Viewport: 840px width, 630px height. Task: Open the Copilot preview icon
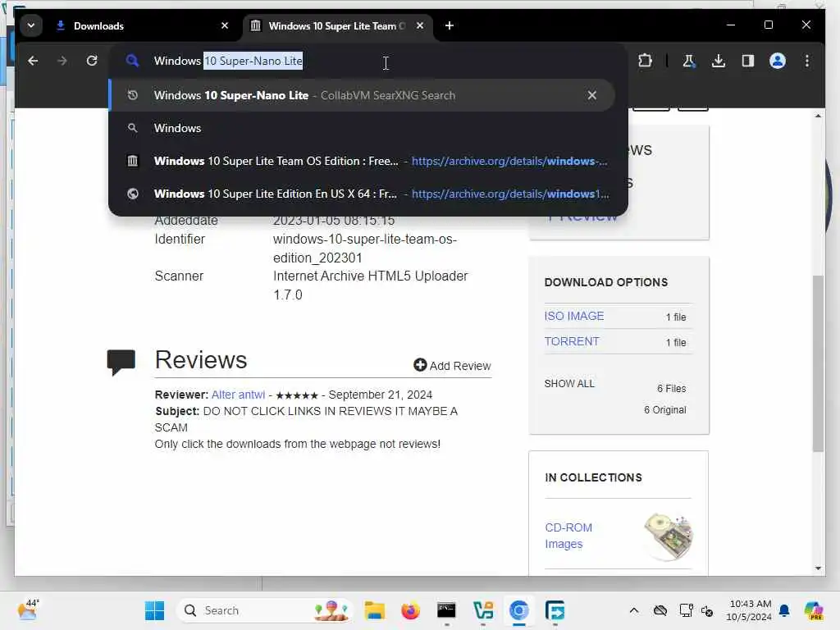[x=814, y=610]
